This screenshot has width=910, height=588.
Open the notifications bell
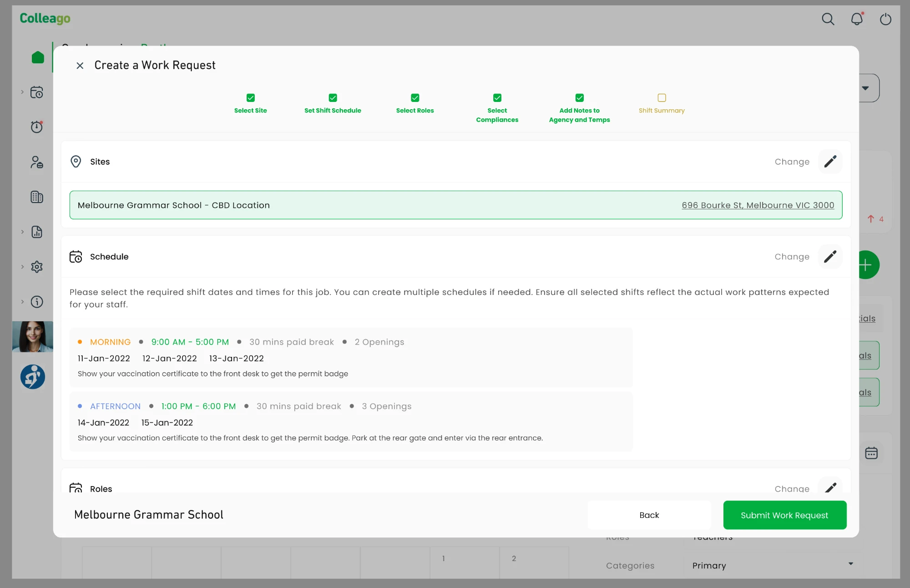coord(857,19)
